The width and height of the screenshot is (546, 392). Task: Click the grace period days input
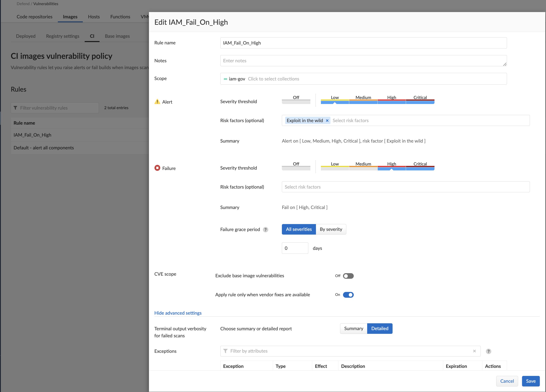tap(295, 248)
